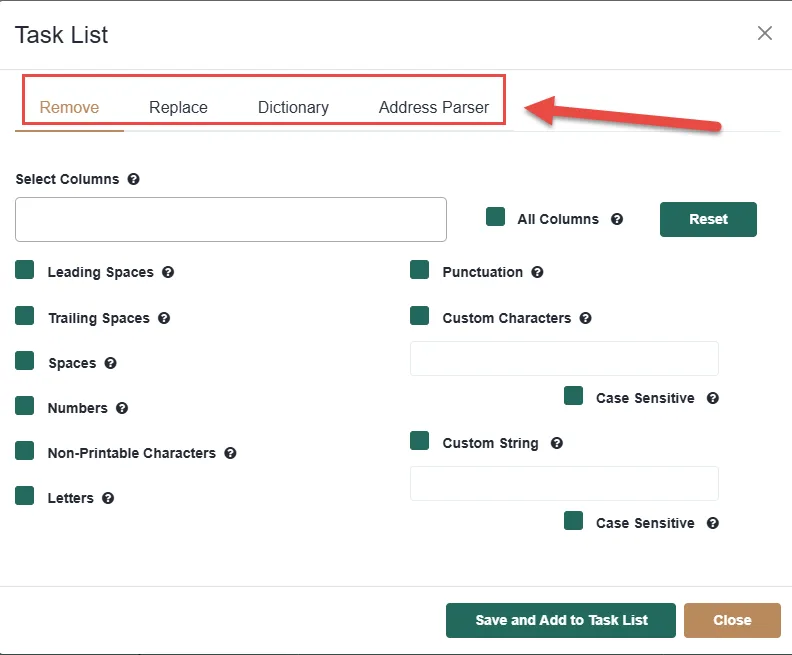Image resolution: width=792 pixels, height=655 pixels.
Task: Click help icon next to Select Columns
Action: pyautogui.click(x=134, y=180)
